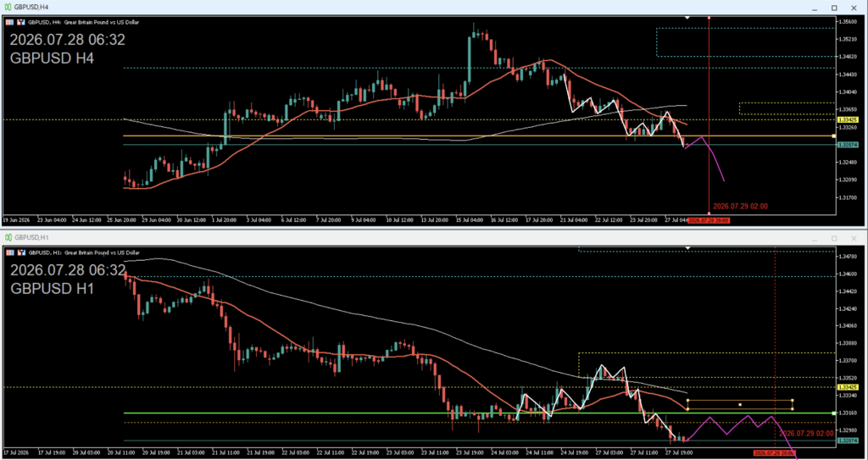Click the white square handle on H1 green line

tap(834, 413)
